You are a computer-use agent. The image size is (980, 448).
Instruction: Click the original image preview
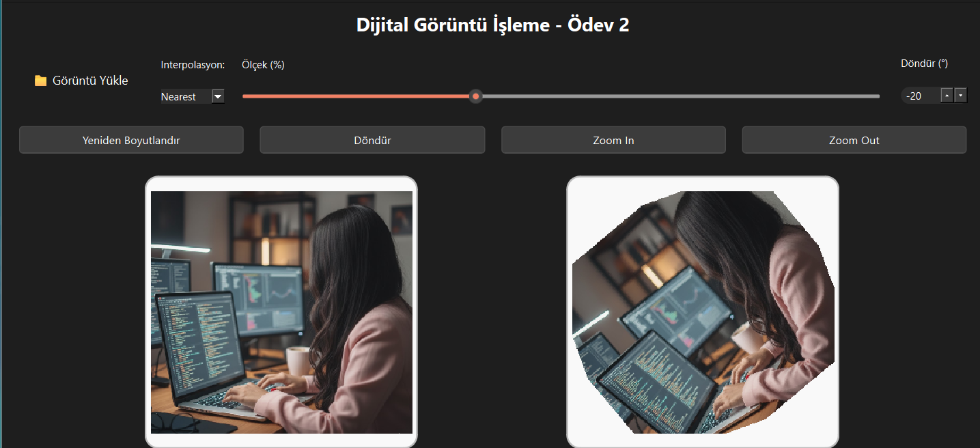point(281,312)
